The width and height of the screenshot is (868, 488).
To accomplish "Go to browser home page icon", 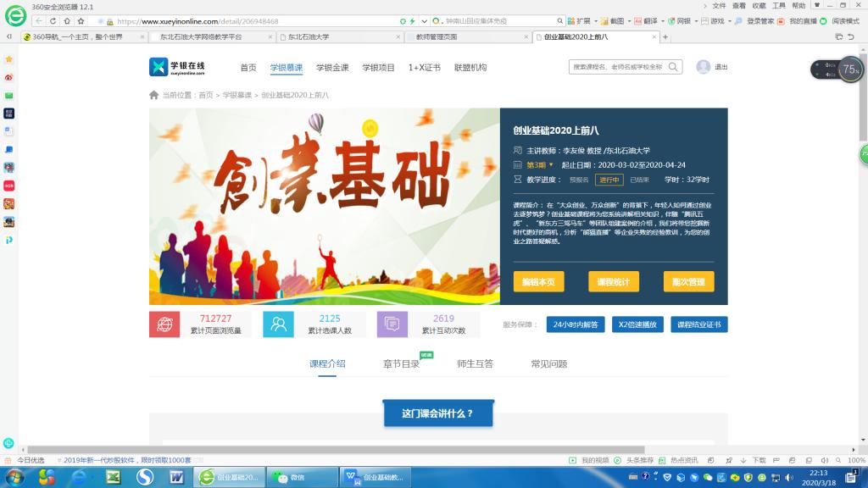I will 67,20.
